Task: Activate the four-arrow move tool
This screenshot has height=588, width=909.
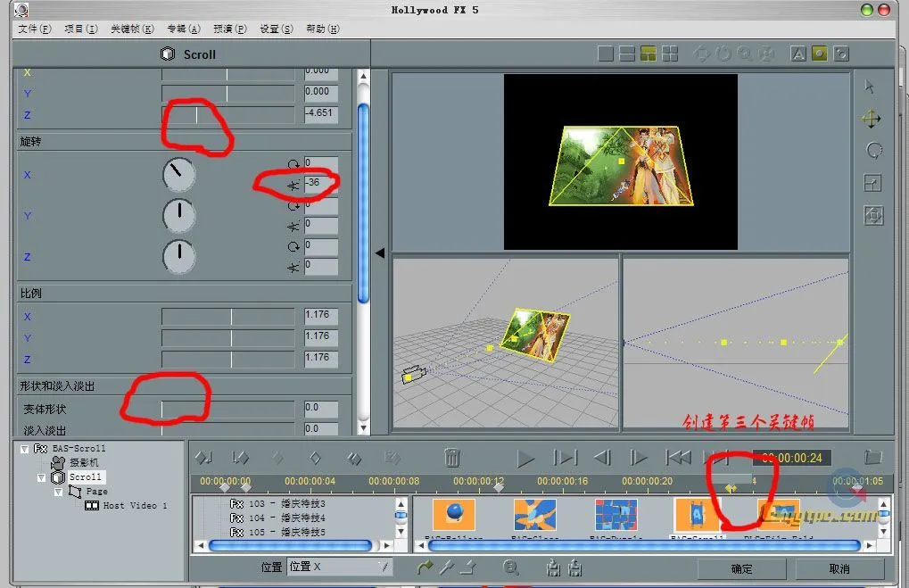Action: pos(872,119)
